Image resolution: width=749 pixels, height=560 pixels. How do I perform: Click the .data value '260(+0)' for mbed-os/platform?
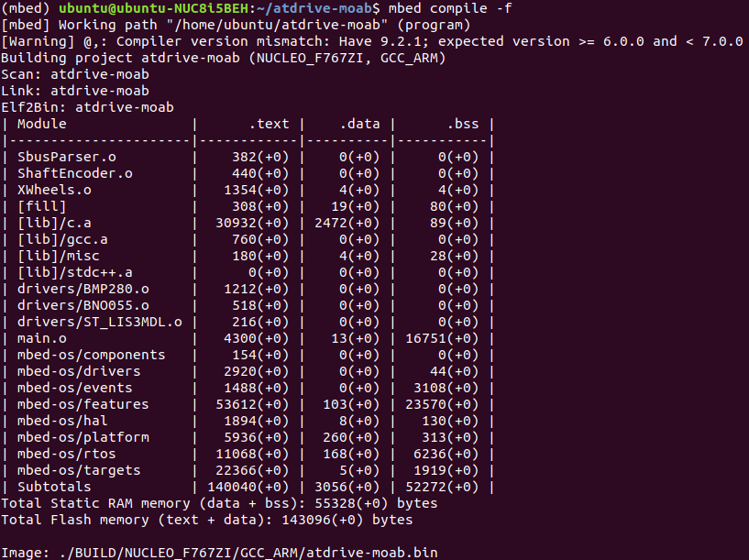351,437
